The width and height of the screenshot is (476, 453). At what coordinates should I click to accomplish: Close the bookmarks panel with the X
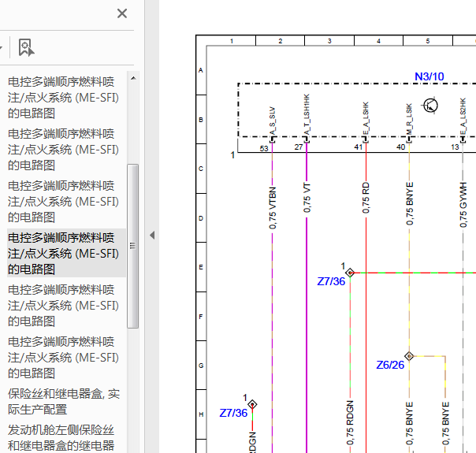122,13
